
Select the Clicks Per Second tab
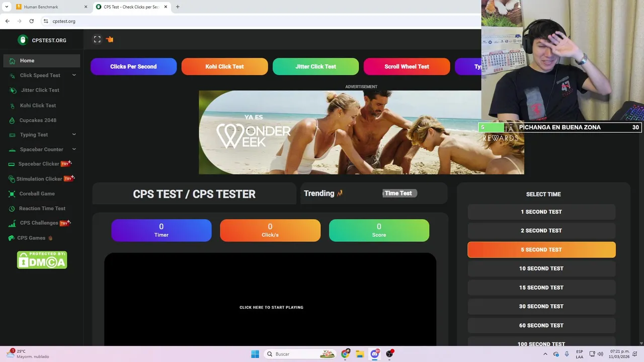(133, 66)
